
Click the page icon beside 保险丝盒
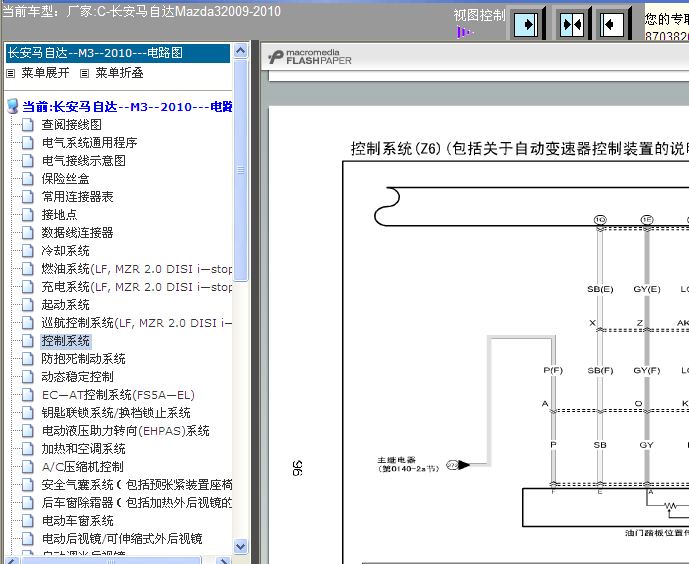28,179
